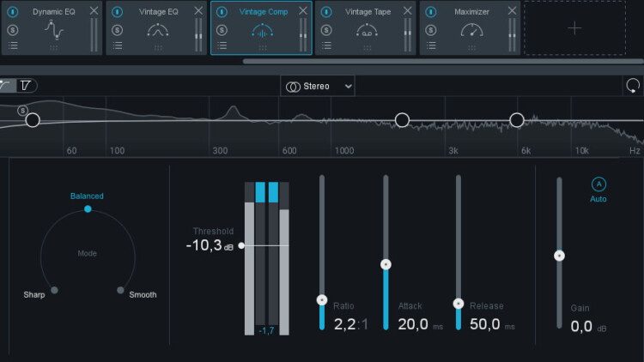Image resolution: width=644 pixels, height=362 pixels.
Task: Bypass the Vintage EQ module power button
Action: [117, 12]
